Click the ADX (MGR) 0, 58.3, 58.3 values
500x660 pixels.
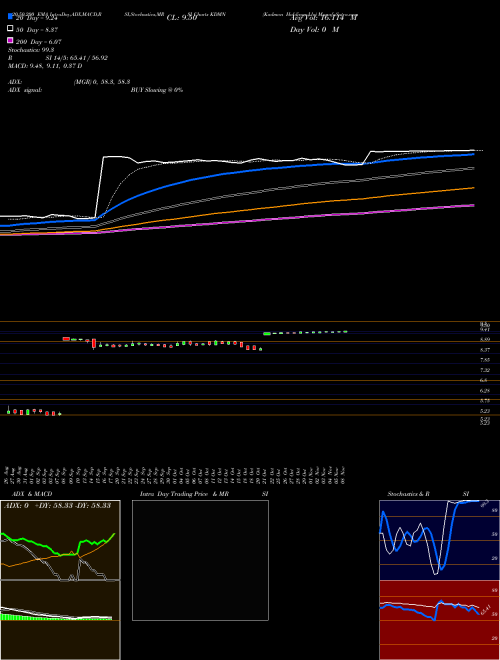tap(101, 82)
